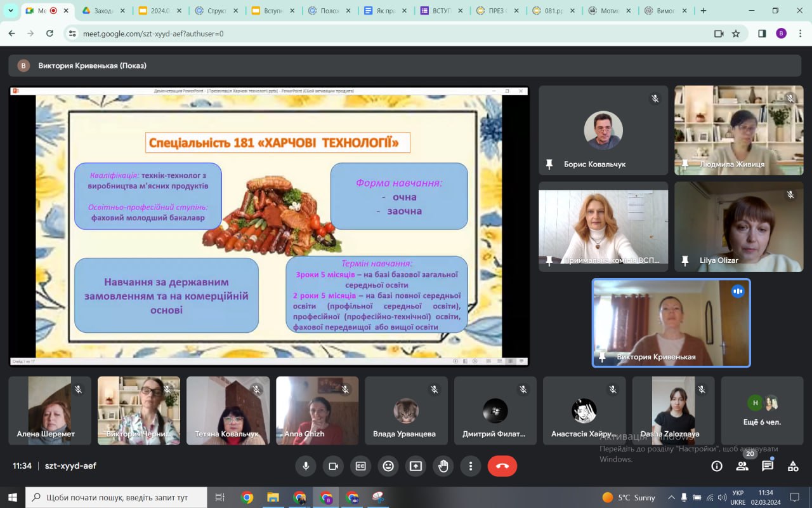This screenshot has width=812, height=508.
Task: Select Dasha Zaloznaya's video tile
Action: point(673,410)
